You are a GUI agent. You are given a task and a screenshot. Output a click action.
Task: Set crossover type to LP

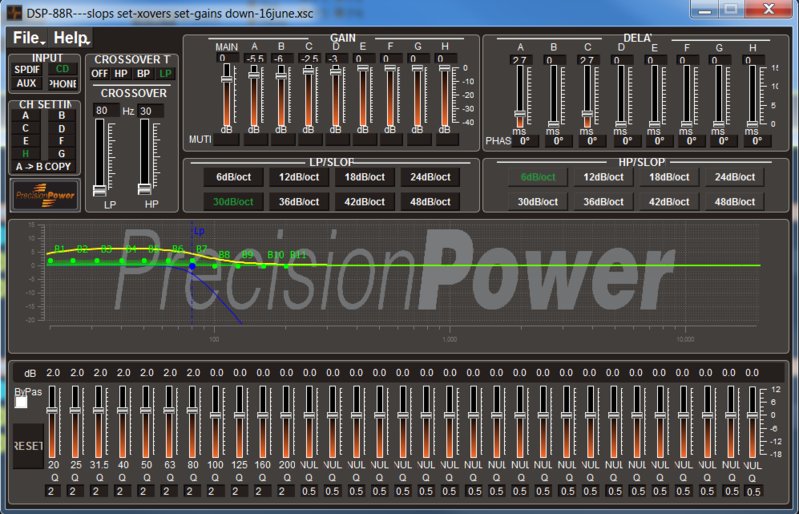pyautogui.click(x=165, y=73)
